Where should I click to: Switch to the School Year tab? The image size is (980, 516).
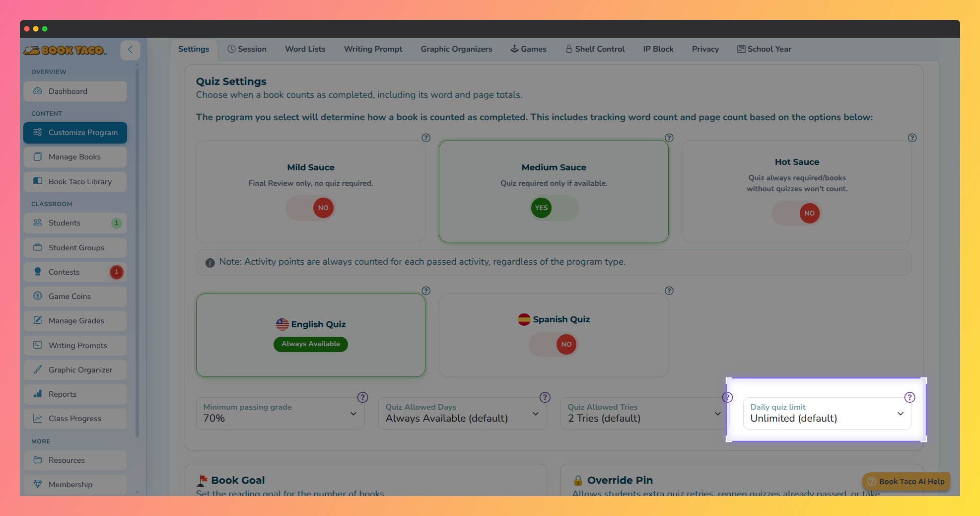764,49
